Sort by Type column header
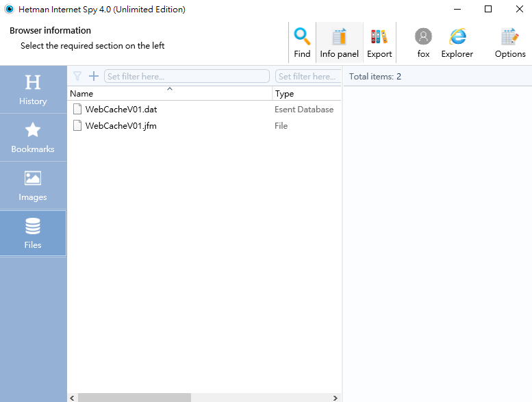Screen dimensions: 532x402 pyautogui.click(x=307, y=93)
